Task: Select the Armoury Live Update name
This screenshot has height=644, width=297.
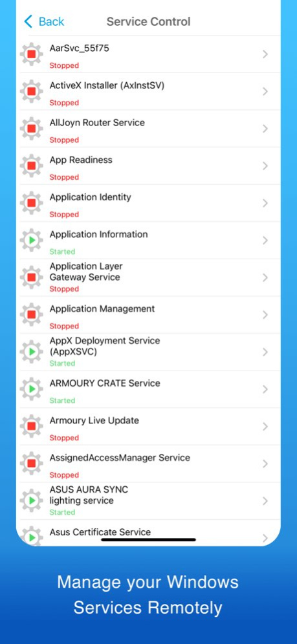Action: click(94, 420)
